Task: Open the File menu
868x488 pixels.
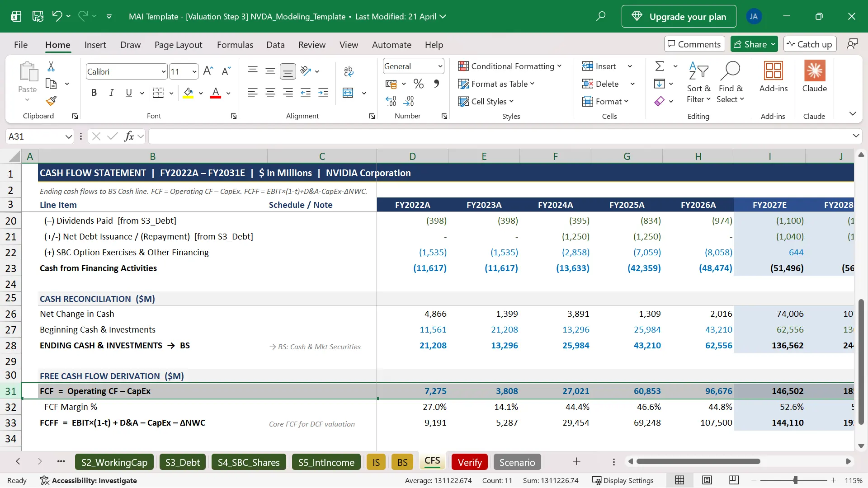Action: point(21,45)
